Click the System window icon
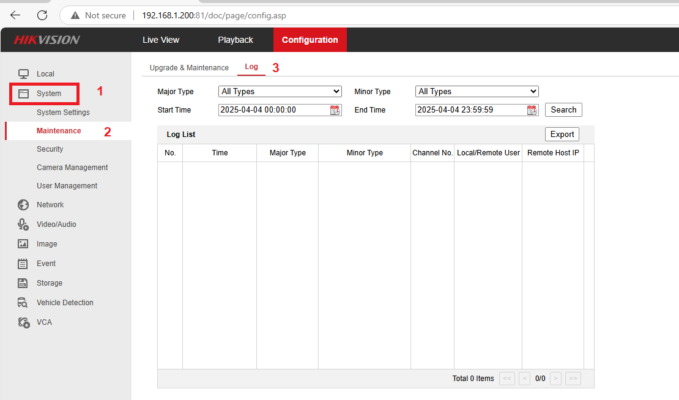This screenshot has width=679, height=400. (23, 94)
